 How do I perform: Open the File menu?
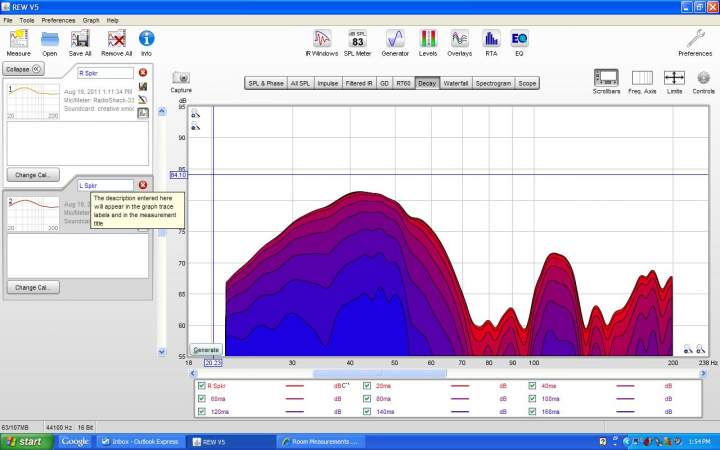[x=8, y=20]
